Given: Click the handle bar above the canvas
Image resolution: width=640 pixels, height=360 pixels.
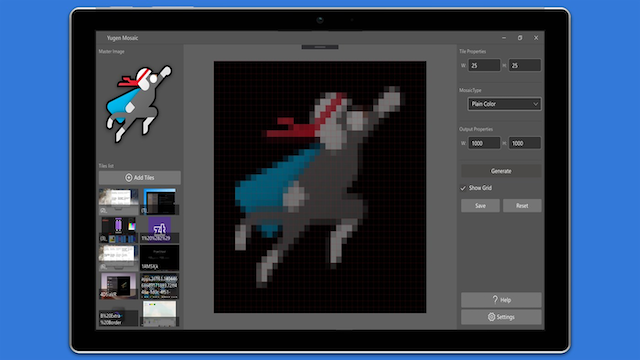Looking at the screenshot, I should point(320,47).
